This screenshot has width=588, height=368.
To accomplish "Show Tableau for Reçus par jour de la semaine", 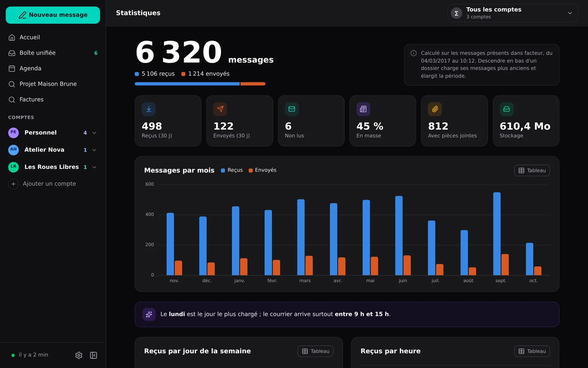I will click(x=316, y=351).
